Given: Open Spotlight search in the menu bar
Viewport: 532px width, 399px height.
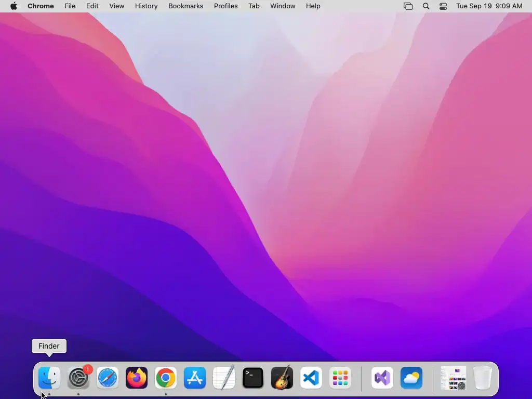Looking at the screenshot, I should click(x=426, y=6).
